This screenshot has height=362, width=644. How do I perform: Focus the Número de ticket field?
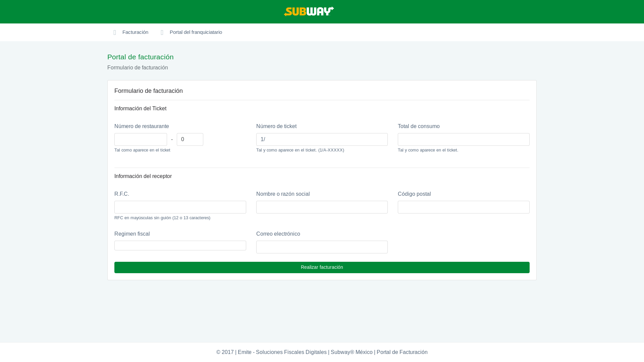(322, 139)
